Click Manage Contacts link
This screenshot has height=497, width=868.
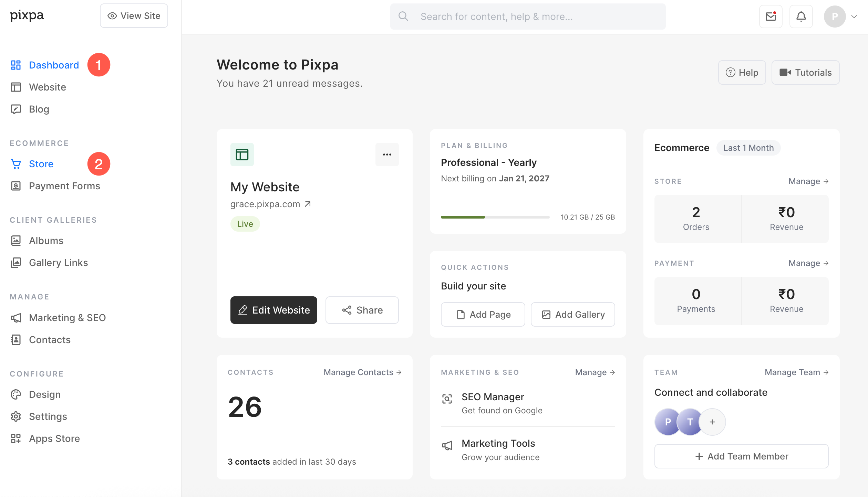coord(362,372)
